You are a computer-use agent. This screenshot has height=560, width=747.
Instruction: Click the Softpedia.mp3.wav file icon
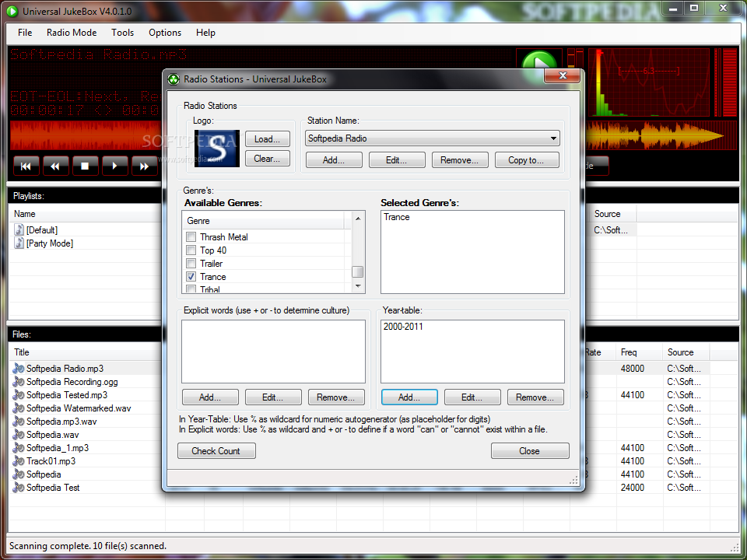click(19, 422)
